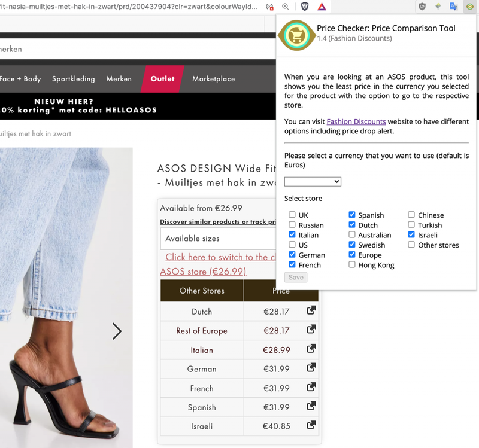This screenshot has width=479, height=448.
Task: Uncheck the German store checkbox
Action: tap(292, 255)
